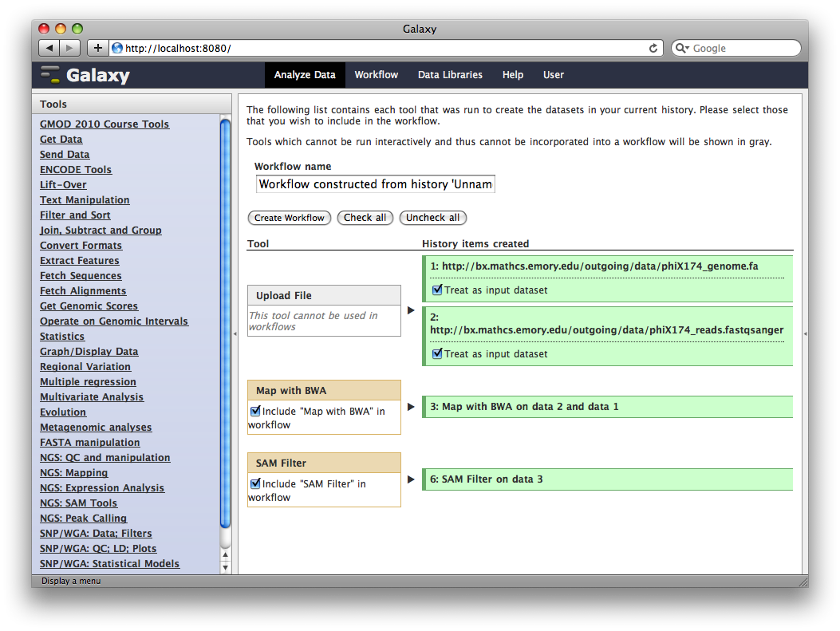
Task: Click the blue scrollbar thumb in the Tools panel
Action: point(226,324)
